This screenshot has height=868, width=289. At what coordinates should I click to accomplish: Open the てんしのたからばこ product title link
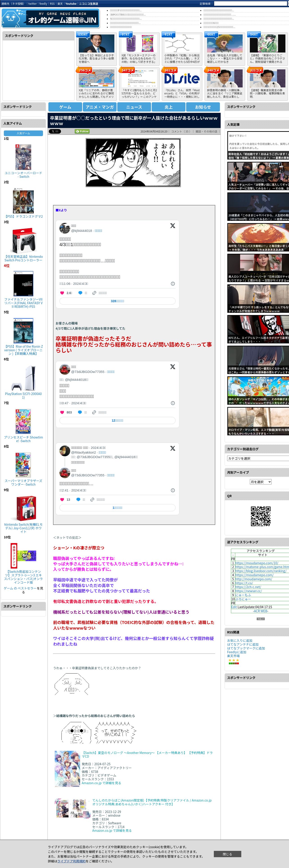(152, 802)
